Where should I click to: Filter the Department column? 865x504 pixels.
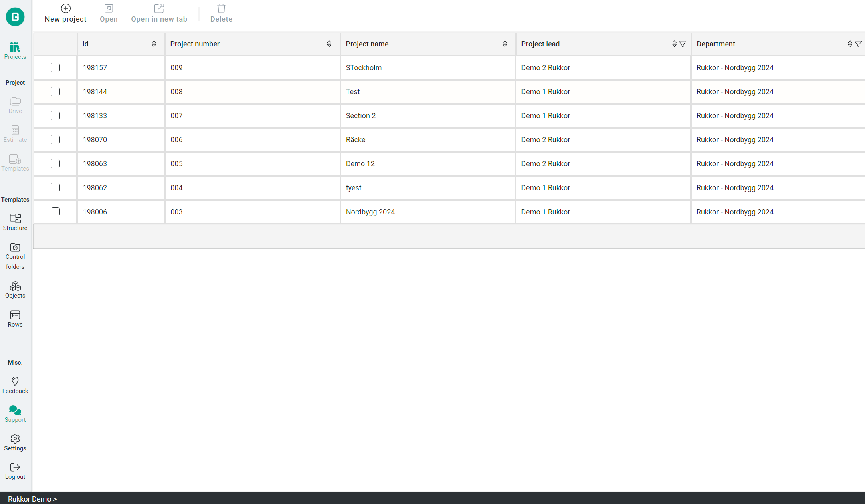[858, 44]
